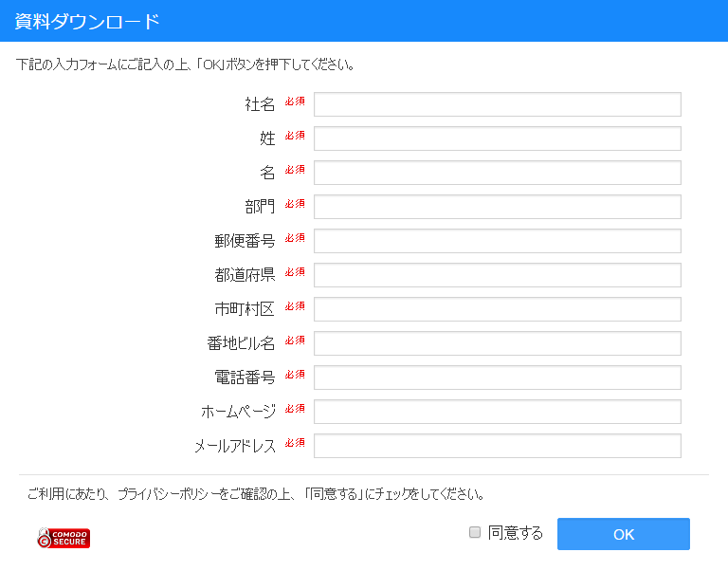Click the 同意する label text

[516, 532]
